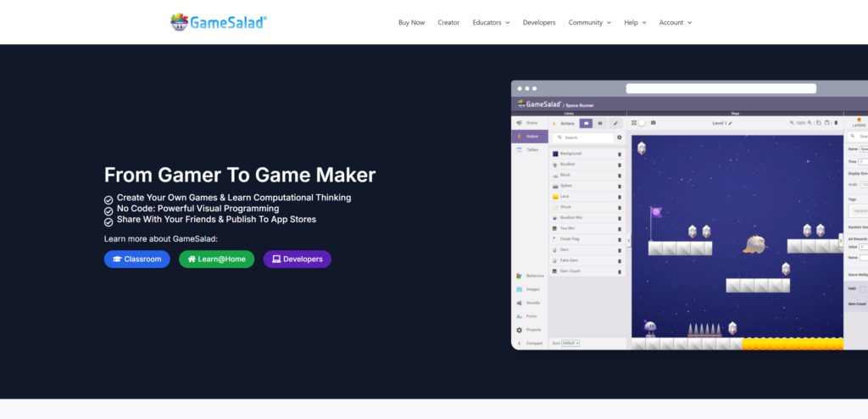Image resolution: width=868 pixels, height=419 pixels.
Task: Click the pencil edit icon in Actors header
Action: 615,123
